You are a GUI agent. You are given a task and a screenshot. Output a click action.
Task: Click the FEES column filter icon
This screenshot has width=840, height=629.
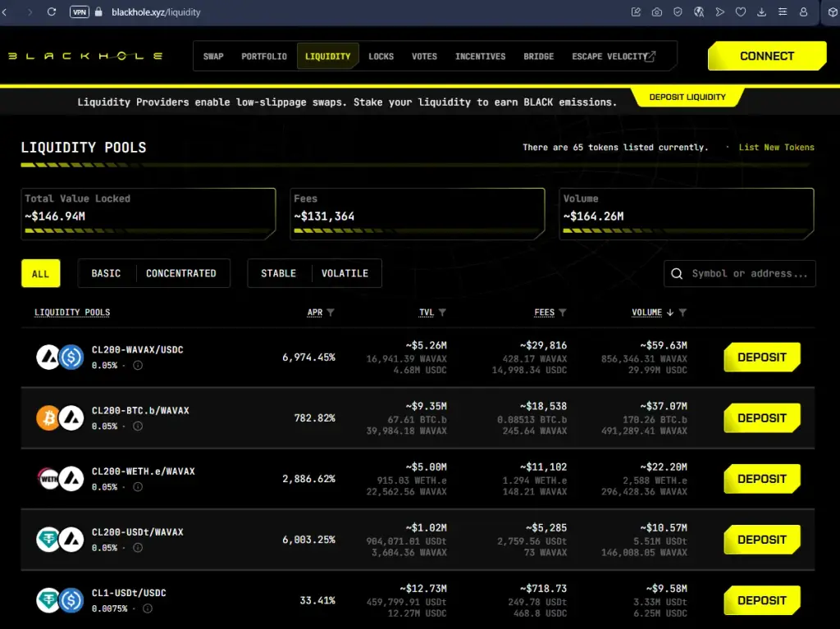pyautogui.click(x=563, y=312)
